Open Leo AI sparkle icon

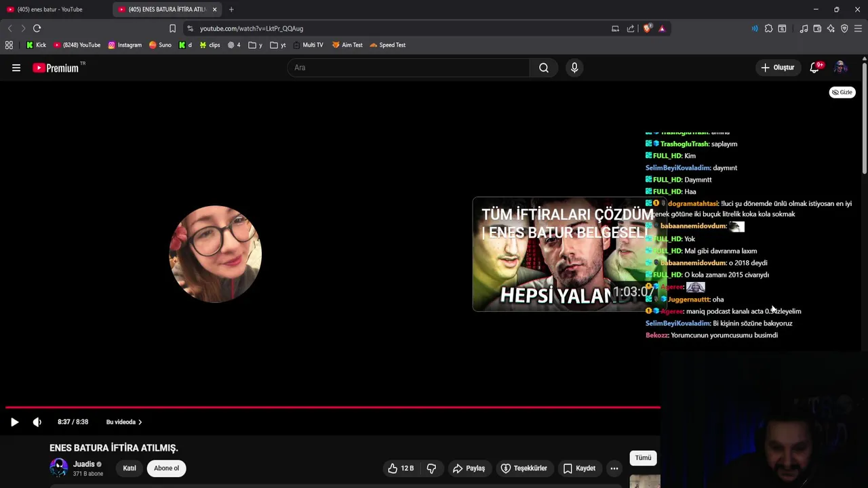831,28
